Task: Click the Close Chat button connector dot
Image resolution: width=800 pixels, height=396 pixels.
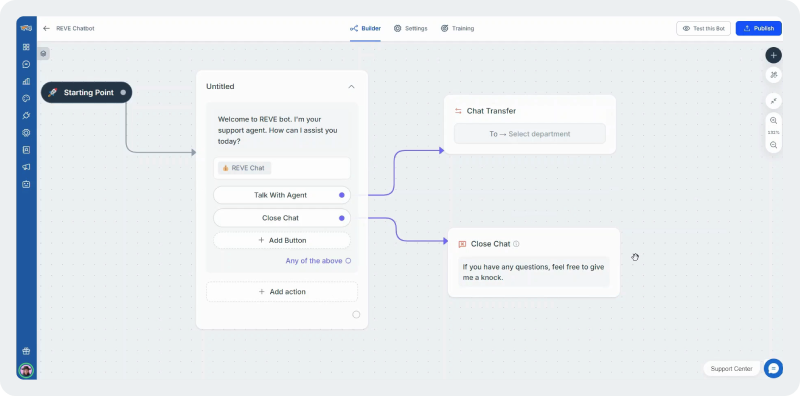Action: coord(342,218)
